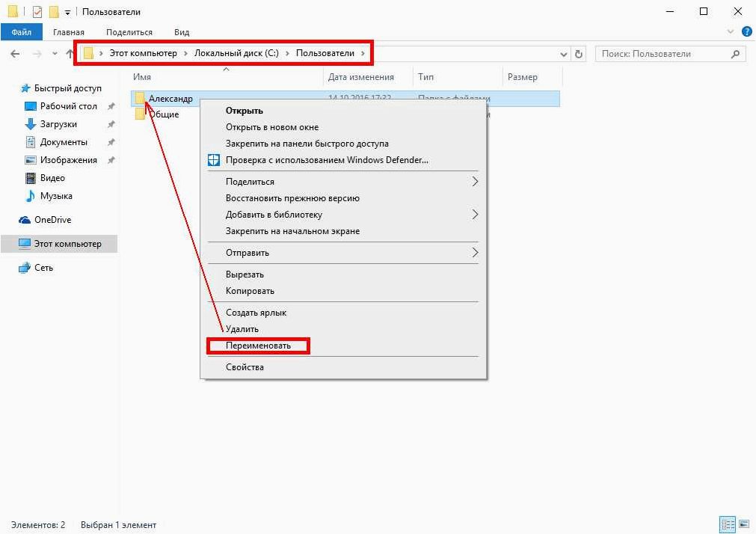The height and width of the screenshot is (534, 756).
Task: Open address bar history dropdown
Action: point(564,54)
